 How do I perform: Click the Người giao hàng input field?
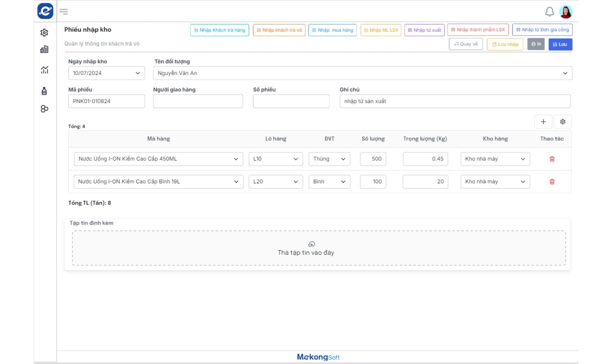click(198, 101)
